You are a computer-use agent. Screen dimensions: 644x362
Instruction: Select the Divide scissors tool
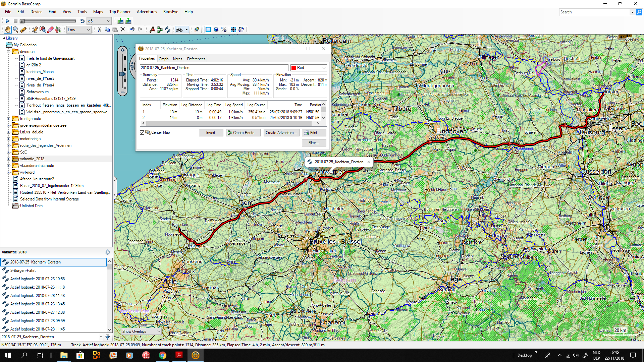click(x=58, y=29)
